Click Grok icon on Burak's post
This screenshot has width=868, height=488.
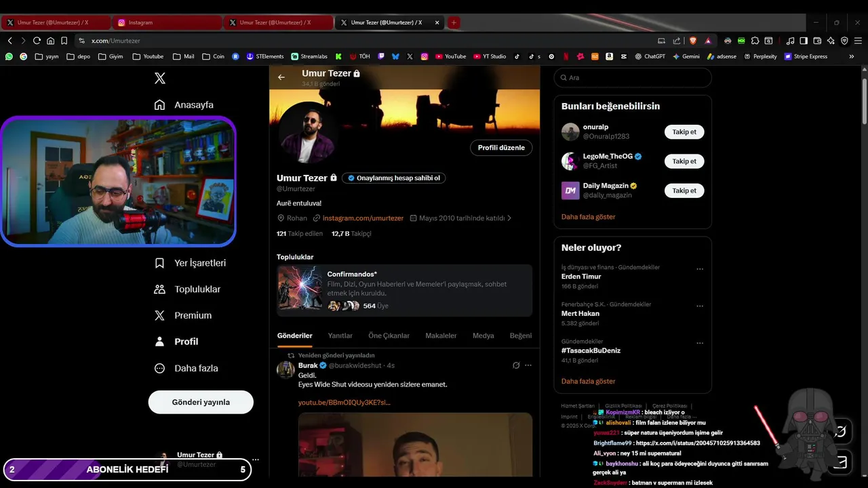click(516, 365)
